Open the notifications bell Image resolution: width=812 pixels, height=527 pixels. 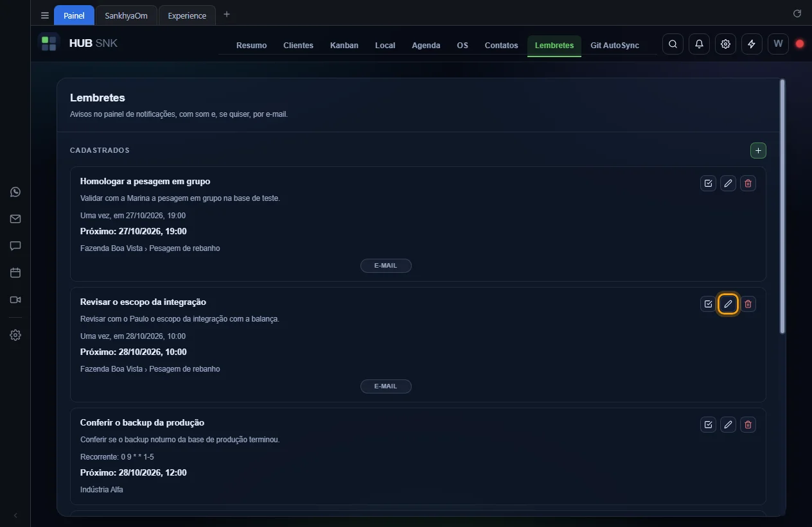coord(699,44)
